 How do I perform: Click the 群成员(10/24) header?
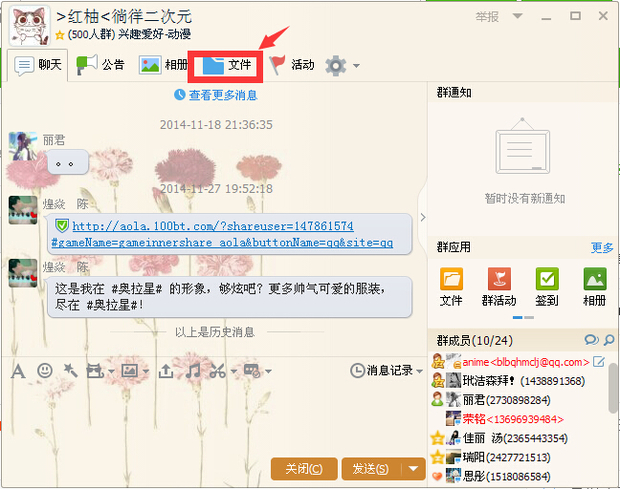474,340
